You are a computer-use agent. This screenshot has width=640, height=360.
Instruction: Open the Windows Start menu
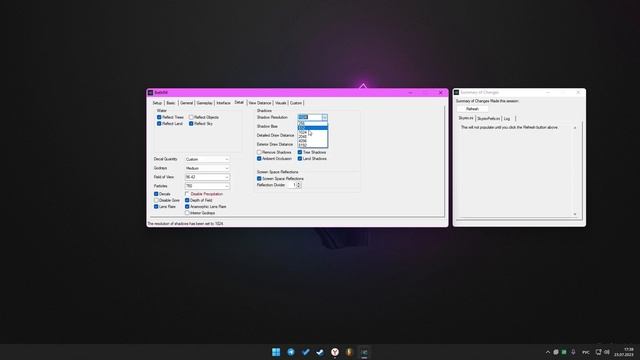[276, 352]
